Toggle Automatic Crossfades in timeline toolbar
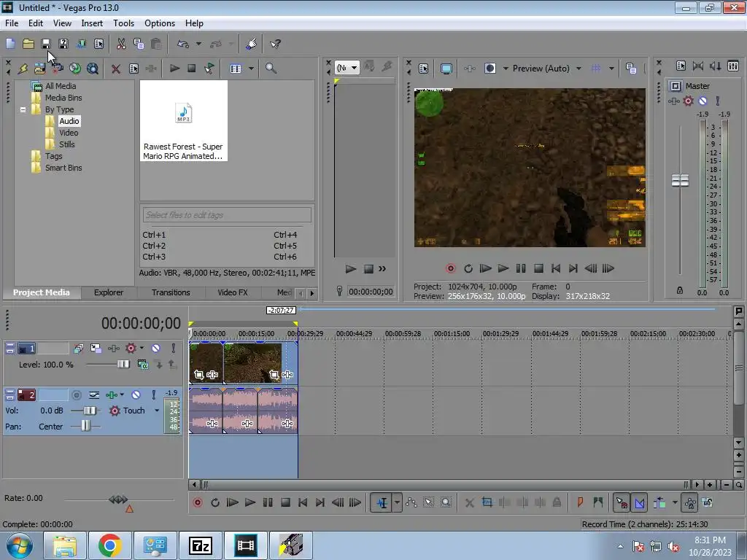 point(640,502)
